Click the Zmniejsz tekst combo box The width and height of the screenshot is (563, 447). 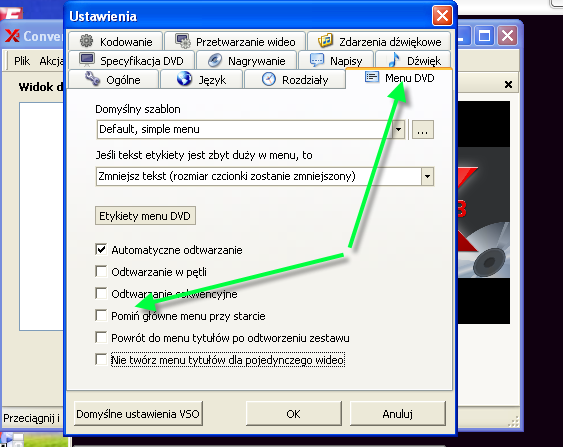coord(265,176)
